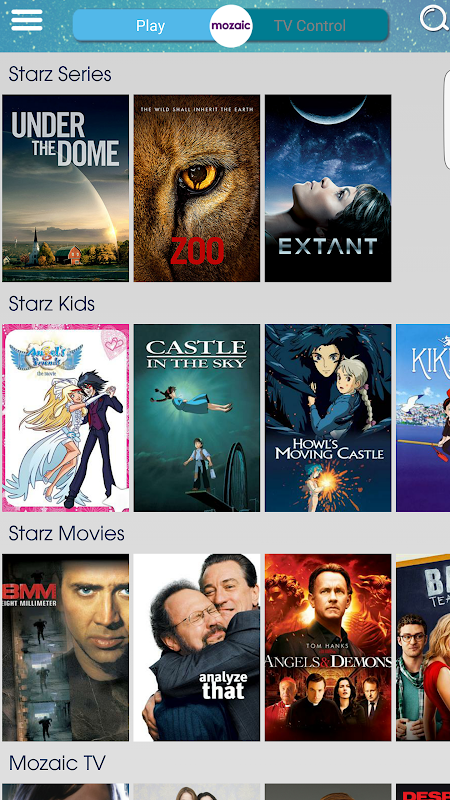Image resolution: width=450 pixels, height=800 pixels.
Task: Open Castle in the Sky poster
Action: pyautogui.click(x=197, y=418)
